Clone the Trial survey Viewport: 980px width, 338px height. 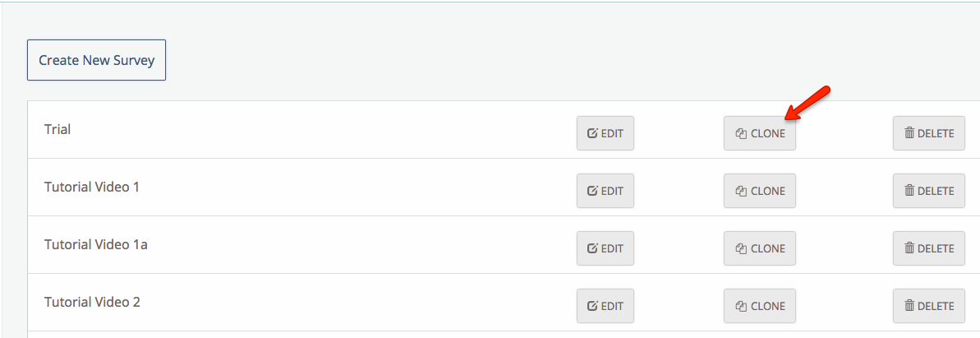coord(760,133)
